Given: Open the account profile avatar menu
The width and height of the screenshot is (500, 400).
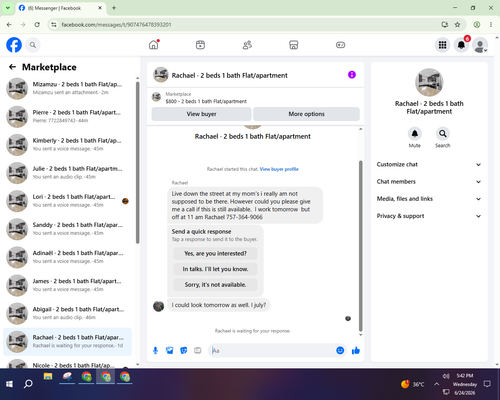Looking at the screenshot, I should pyautogui.click(x=480, y=45).
